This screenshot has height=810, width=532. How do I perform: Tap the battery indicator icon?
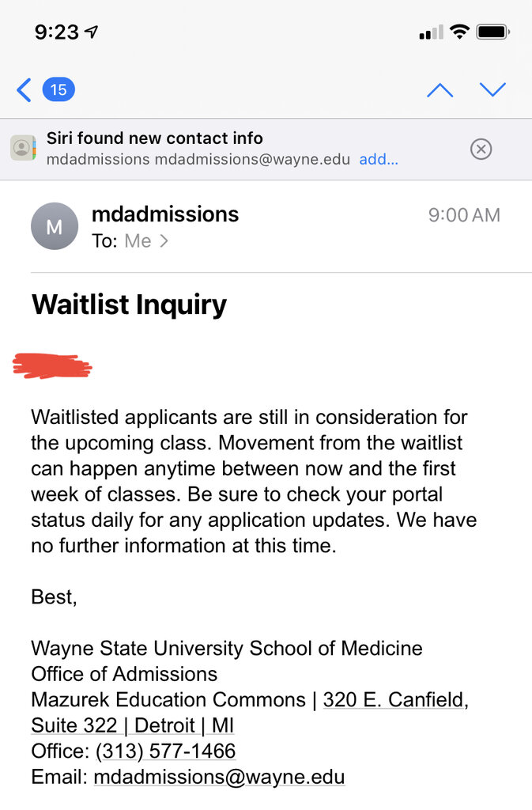(x=493, y=32)
